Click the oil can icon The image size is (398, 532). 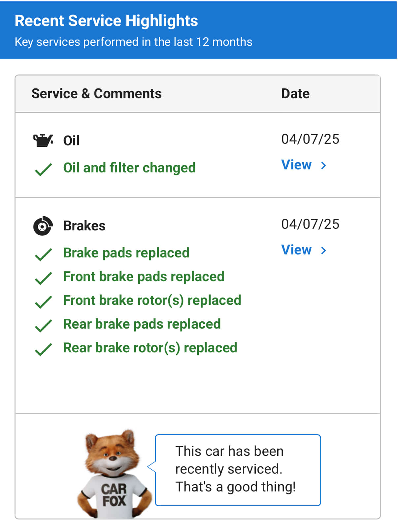tap(43, 140)
